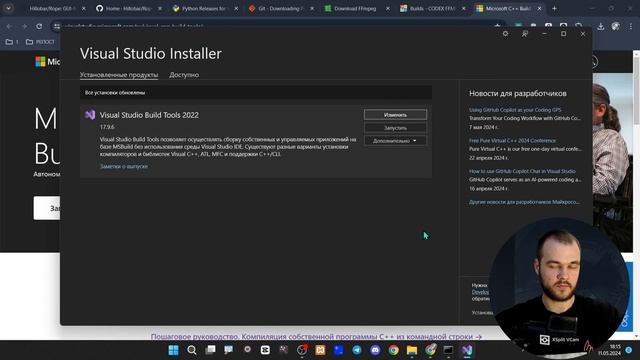640x360 pixels.
Task: Switch to the Git - Downloading browser tab
Action: coord(280,8)
